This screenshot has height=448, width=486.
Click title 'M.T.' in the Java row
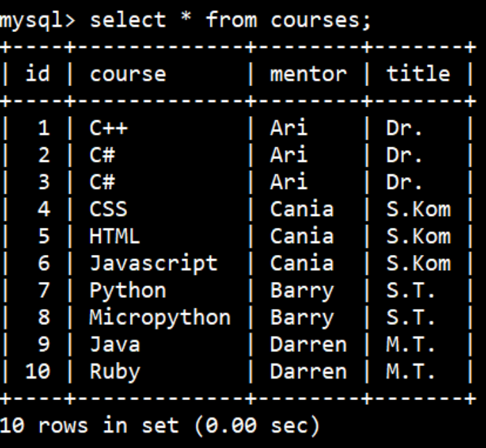click(x=411, y=344)
